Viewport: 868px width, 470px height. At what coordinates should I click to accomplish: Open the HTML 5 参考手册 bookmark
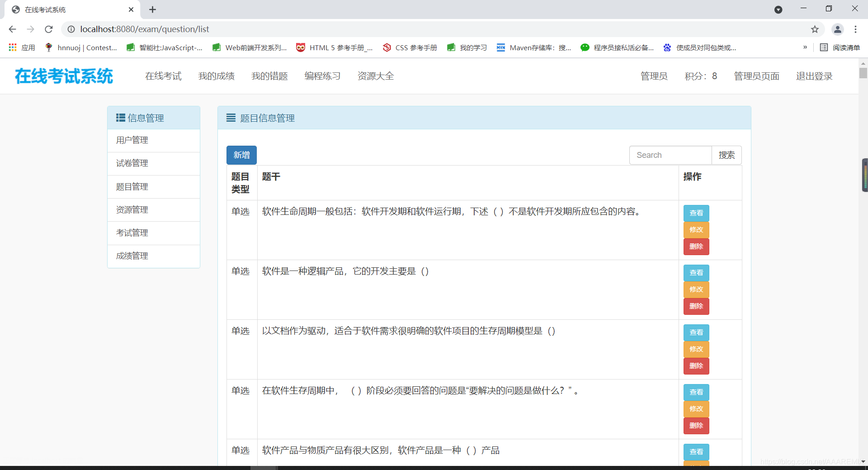coord(335,47)
